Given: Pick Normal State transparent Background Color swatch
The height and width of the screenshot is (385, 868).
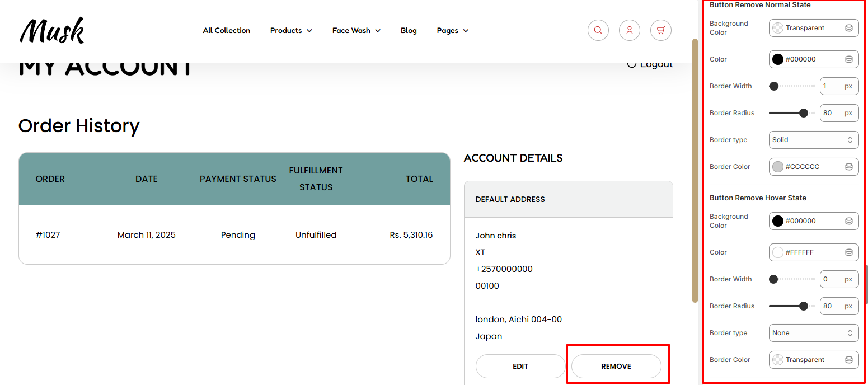Looking at the screenshot, I should tap(777, 28).
